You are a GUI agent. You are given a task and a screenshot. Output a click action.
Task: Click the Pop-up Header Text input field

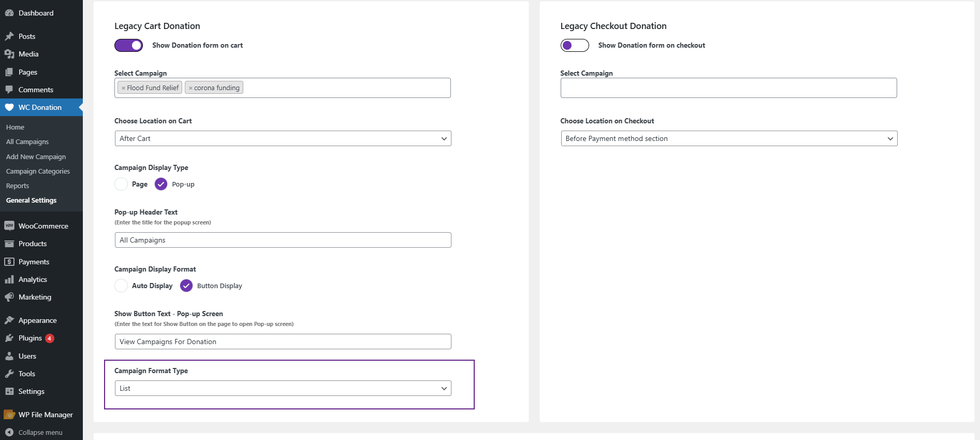coord(283,240)
